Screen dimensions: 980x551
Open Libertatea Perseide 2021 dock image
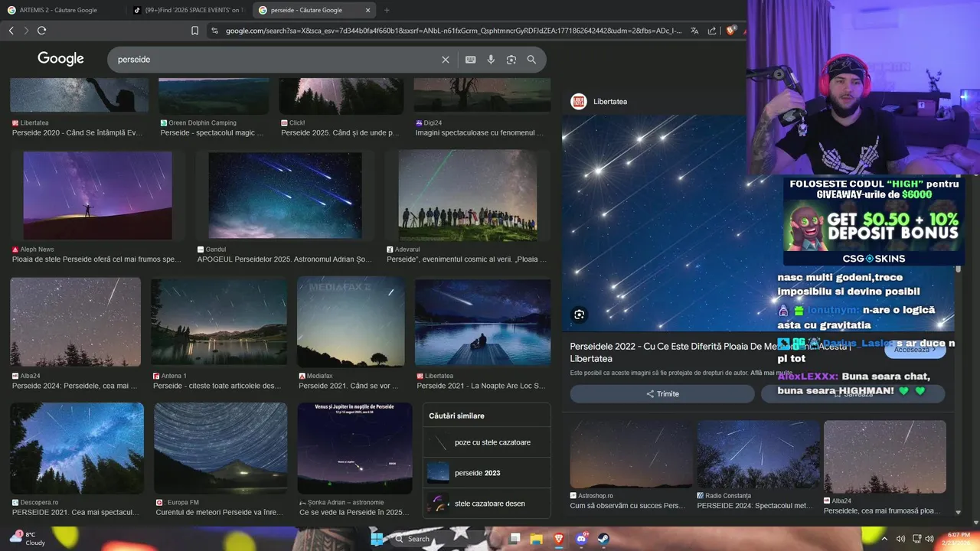[x=482, y=321]
